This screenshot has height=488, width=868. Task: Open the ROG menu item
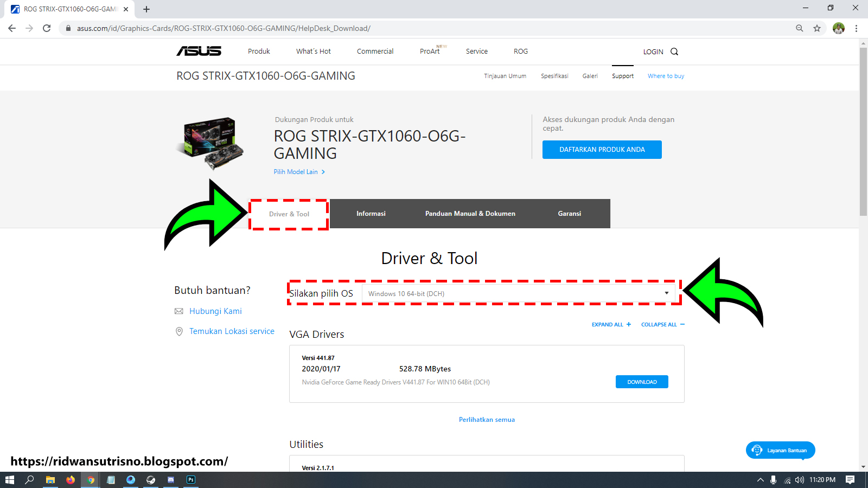521,52
